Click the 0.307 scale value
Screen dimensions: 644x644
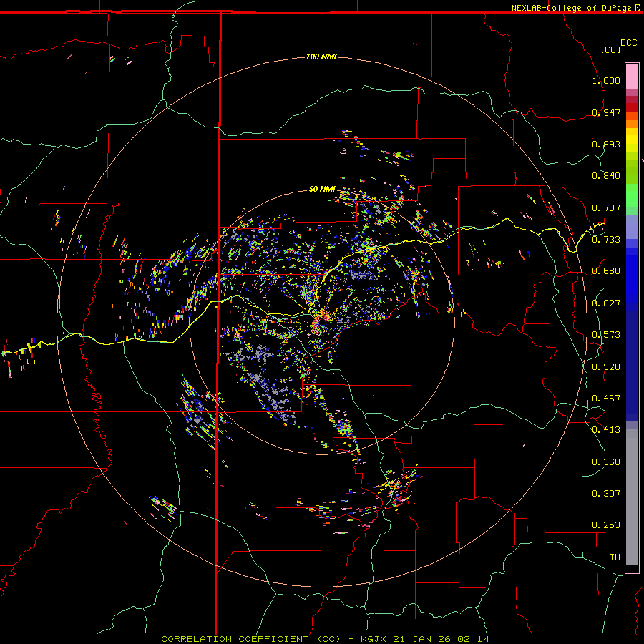click(x=606, y=494)
